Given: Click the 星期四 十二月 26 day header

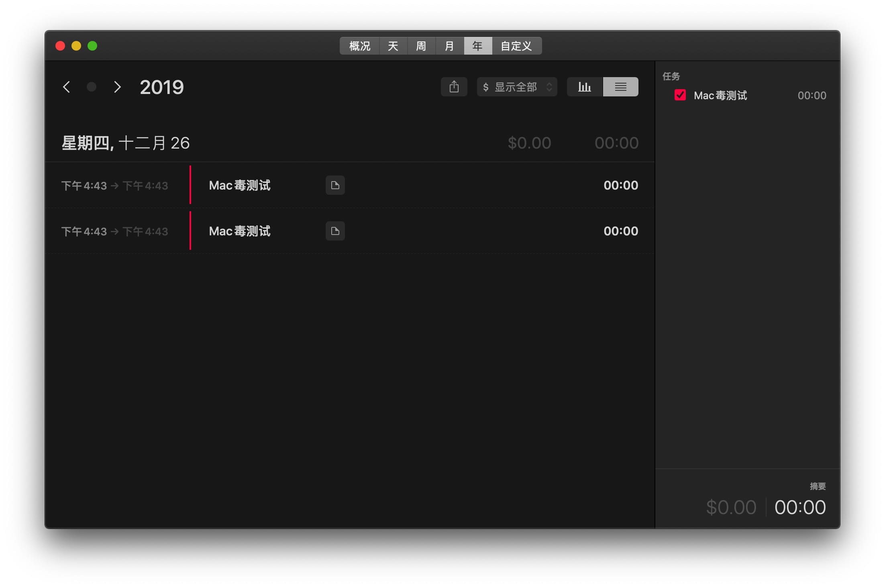Looking at the screenshot, I should (125, 143).
